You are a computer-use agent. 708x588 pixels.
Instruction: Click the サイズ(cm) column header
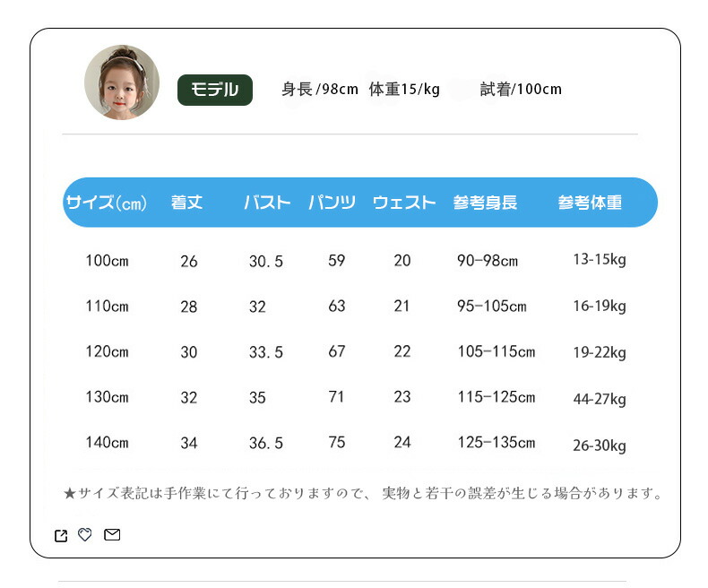[107, 203]
